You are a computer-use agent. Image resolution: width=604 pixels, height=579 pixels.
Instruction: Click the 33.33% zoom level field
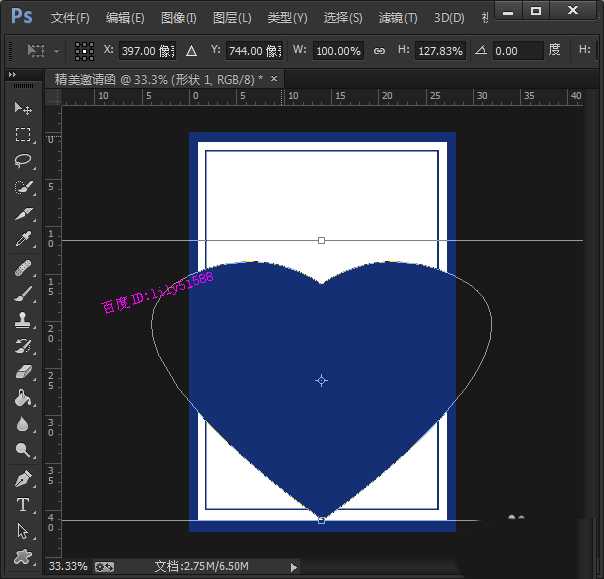67,566
